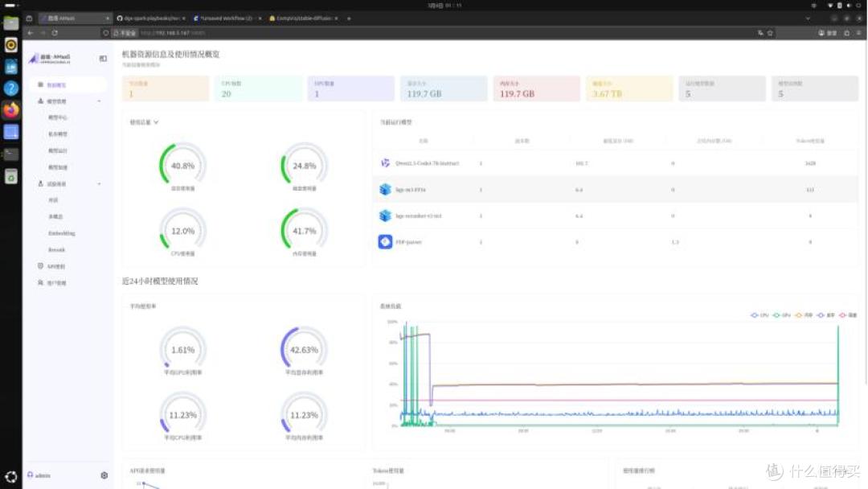
Task: Collapse the second sidebar group above Embedding
Action: coord(99,184)
